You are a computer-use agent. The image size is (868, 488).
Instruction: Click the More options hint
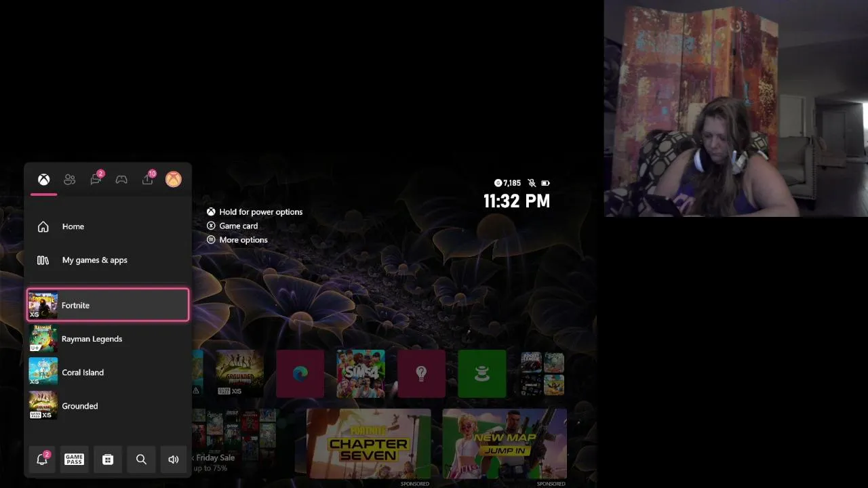pyautogui.click(x=237, y=240)
